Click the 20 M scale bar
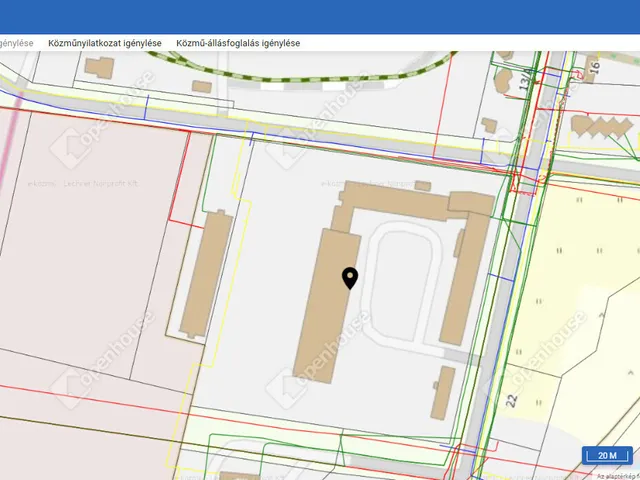This screenshot has width=640, height=480. (x=607, y=455)
